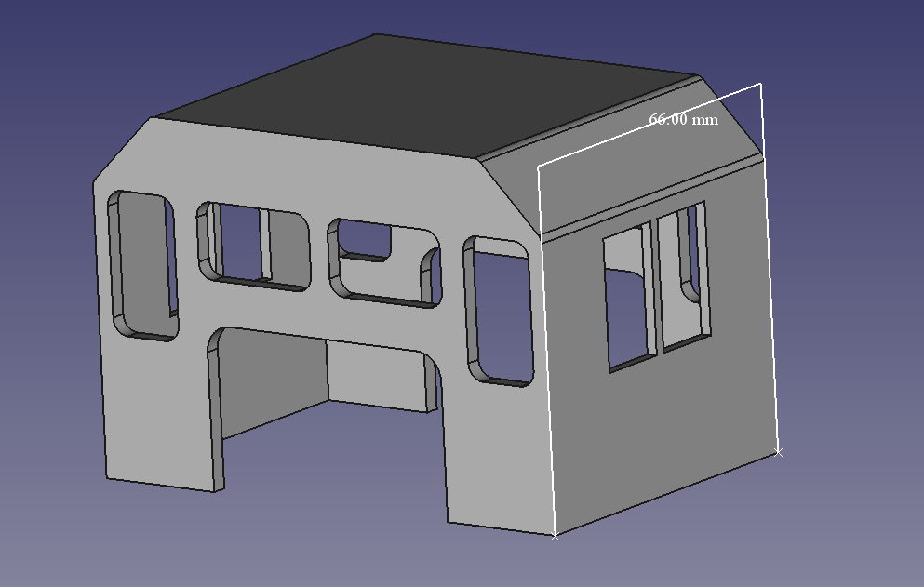Click the measurement cross marker at the side wall's rear bottom corner
Viewport: 924px width, 587px height.
(x=778, y=452)
